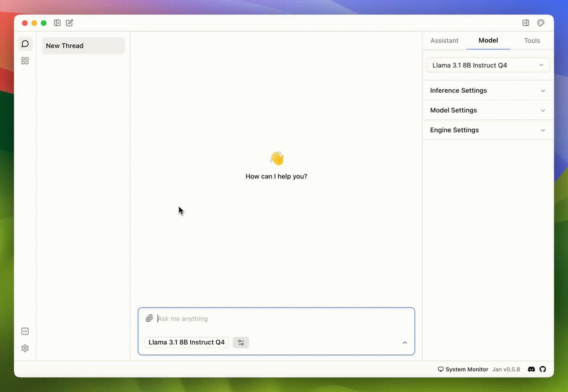568x392 pixels.
Task: Open the Hub grid icon
Action: 25,61
